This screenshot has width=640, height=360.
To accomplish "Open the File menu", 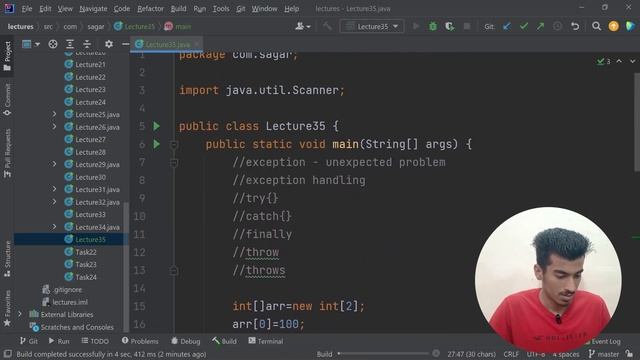I will coord(27,9).
